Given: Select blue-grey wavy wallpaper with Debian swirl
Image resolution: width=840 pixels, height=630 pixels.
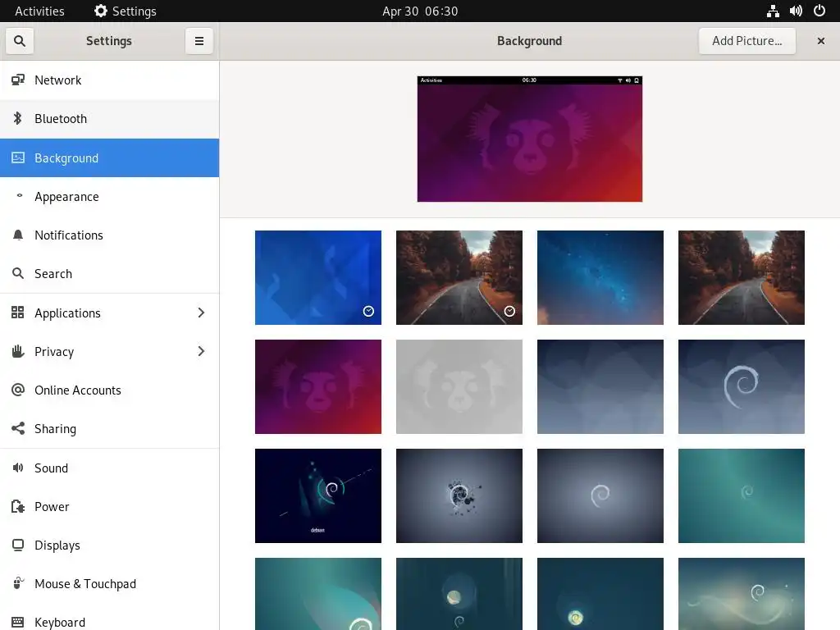Looking at the screenshot, I should (x=742, y=387).
